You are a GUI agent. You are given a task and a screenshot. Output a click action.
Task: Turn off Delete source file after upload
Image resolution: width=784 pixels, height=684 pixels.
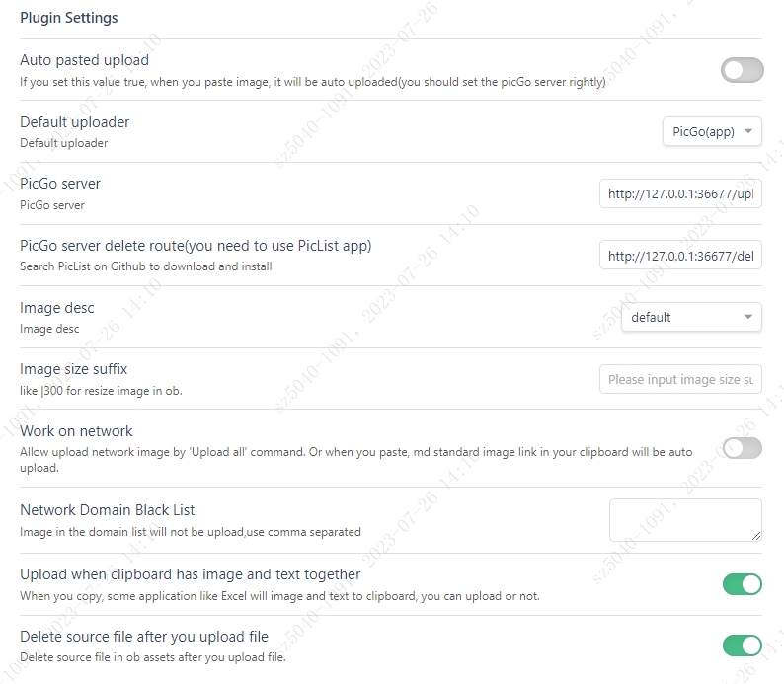(742, 646)
